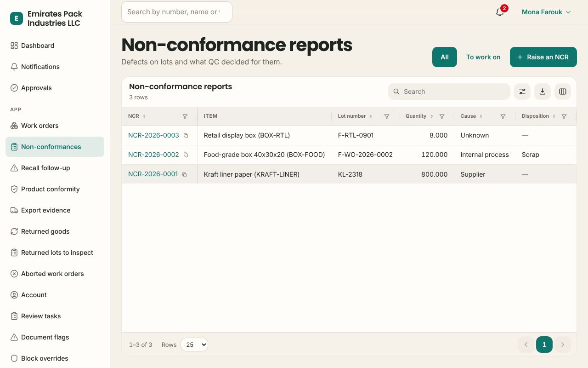
Task: Go to page 1
Action: coord(544,345)
